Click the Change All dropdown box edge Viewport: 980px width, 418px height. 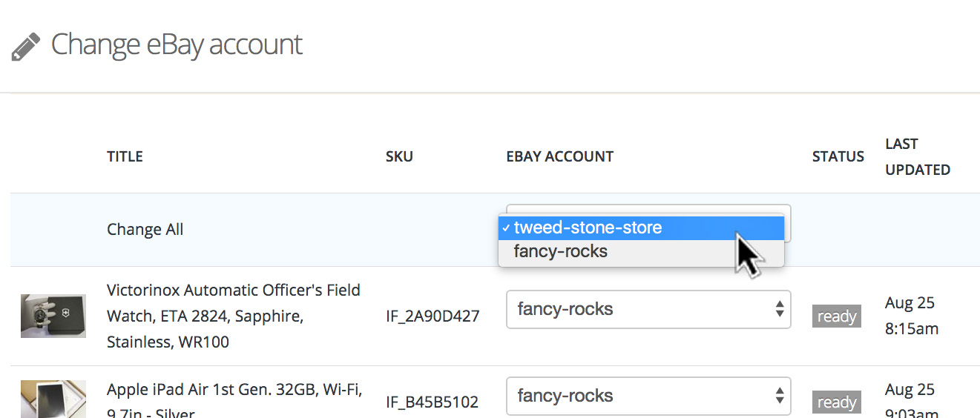[788, 222]
